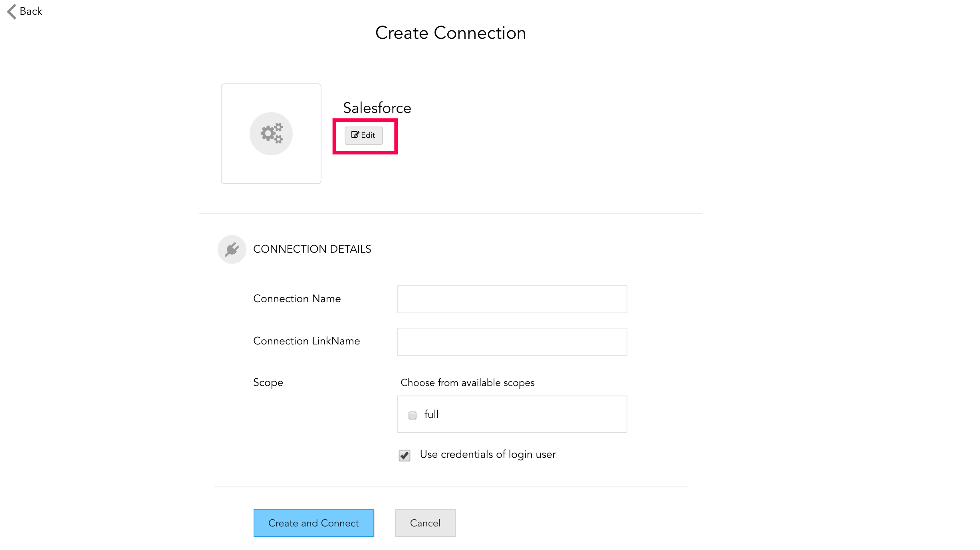
Task: Click the Create and Connect button
Action: [x=313, y=523]
